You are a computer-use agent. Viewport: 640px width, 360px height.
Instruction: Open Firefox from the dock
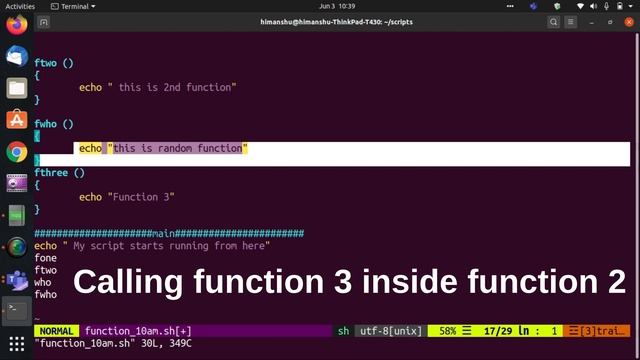click(x=17, y=24)
